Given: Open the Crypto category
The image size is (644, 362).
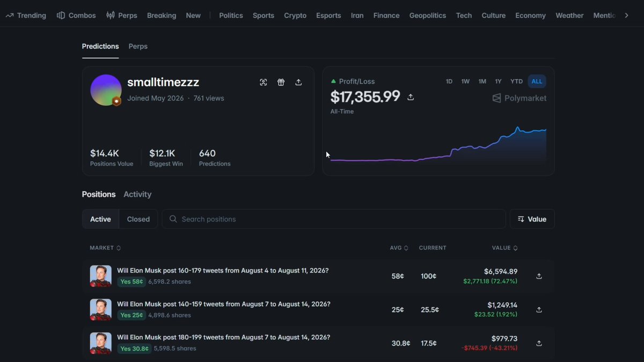Looking at the screenshot, I should [295, 16].
